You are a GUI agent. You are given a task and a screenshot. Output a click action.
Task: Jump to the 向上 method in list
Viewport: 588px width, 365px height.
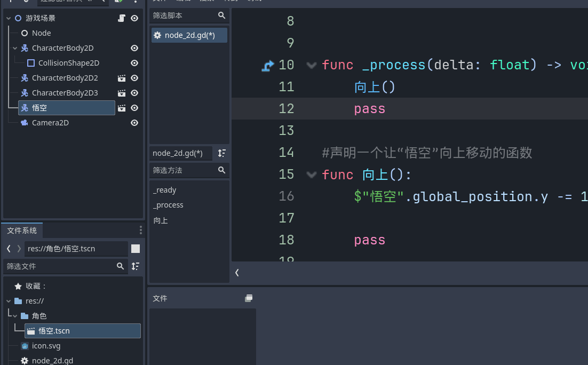click(161, 220)
